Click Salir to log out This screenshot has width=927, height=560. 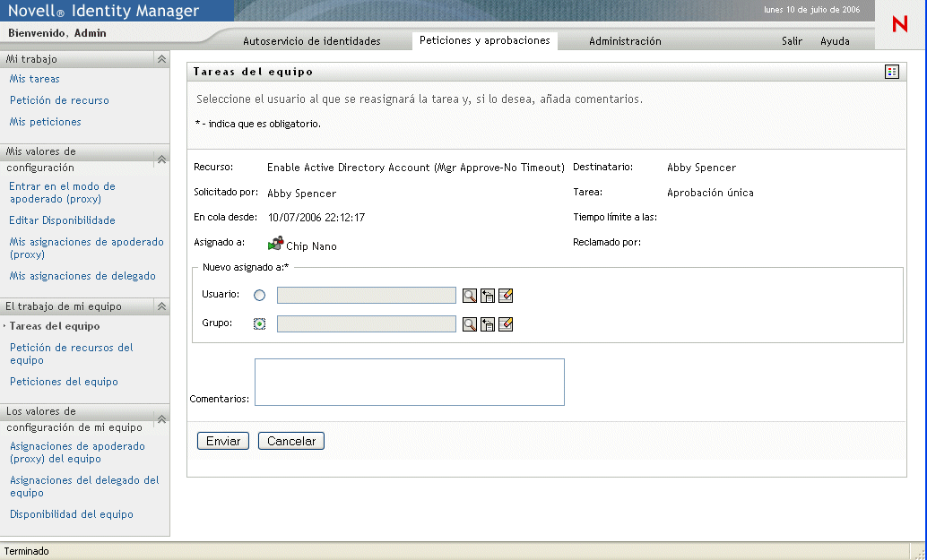pos(792,41)
